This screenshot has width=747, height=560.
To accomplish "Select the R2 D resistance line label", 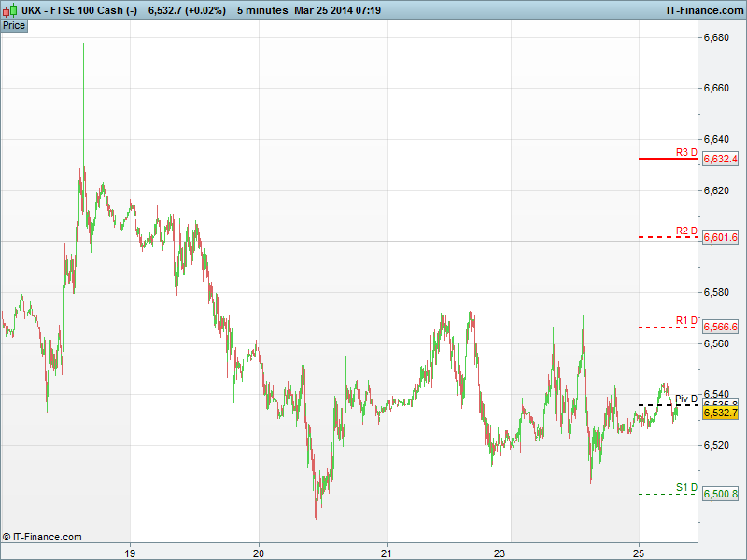I will click(686, 231).
